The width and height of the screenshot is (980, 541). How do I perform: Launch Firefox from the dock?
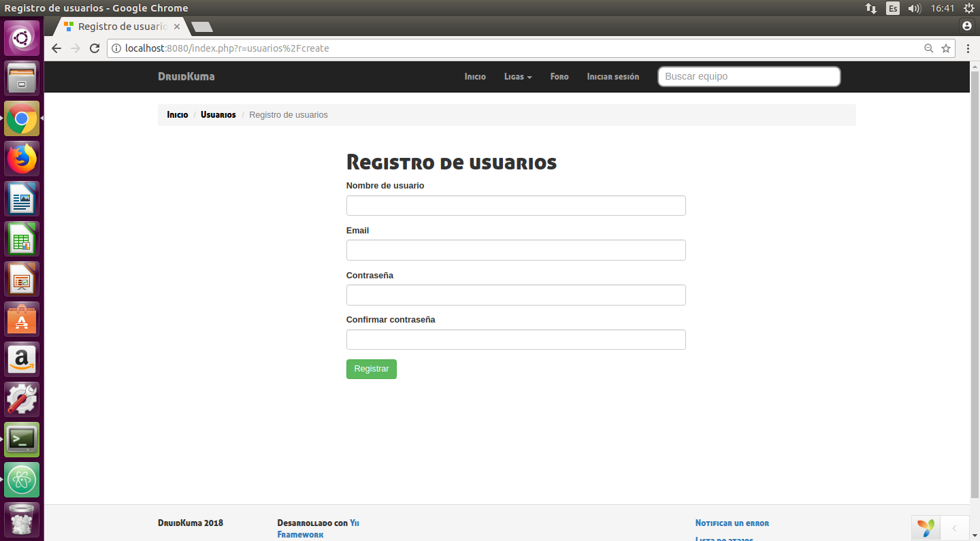click(x=22, y=159)
